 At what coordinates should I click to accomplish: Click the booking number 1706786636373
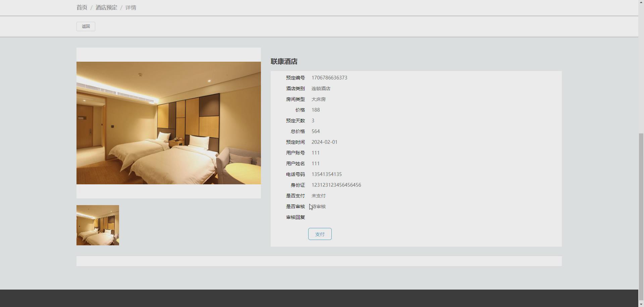pyautogui.click(x=329, y=77)
